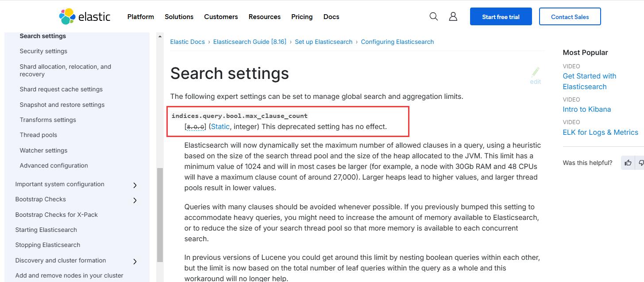Select Search settings in sidebar
Image resolution: width=644 pixels, height=282 pixels.
(43, 36)
